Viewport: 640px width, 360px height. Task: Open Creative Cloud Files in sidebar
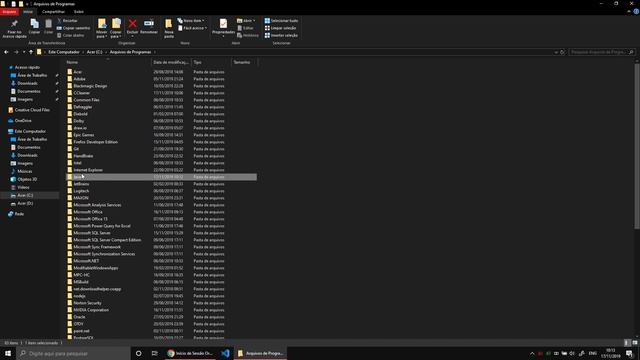(x=32, y=110)
